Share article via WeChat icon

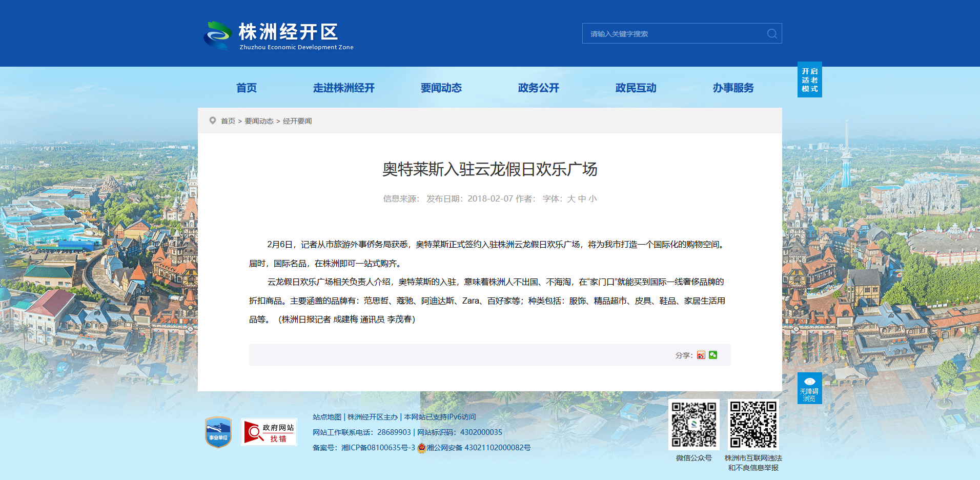713,355
